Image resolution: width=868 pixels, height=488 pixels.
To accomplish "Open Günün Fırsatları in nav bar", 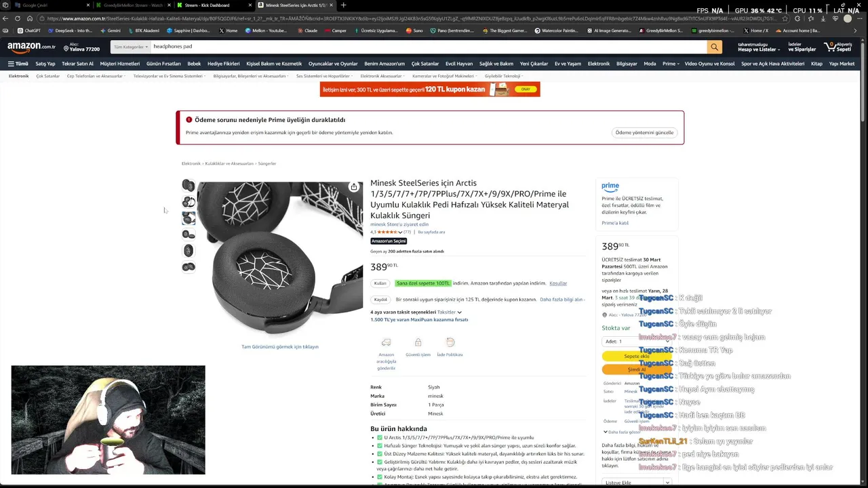I will (163, 64).
